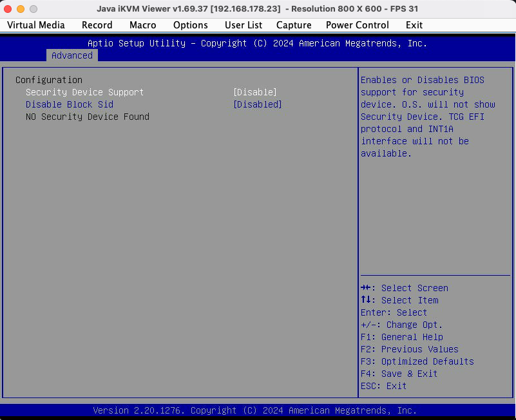Open the Macro menu

[143, 25]
